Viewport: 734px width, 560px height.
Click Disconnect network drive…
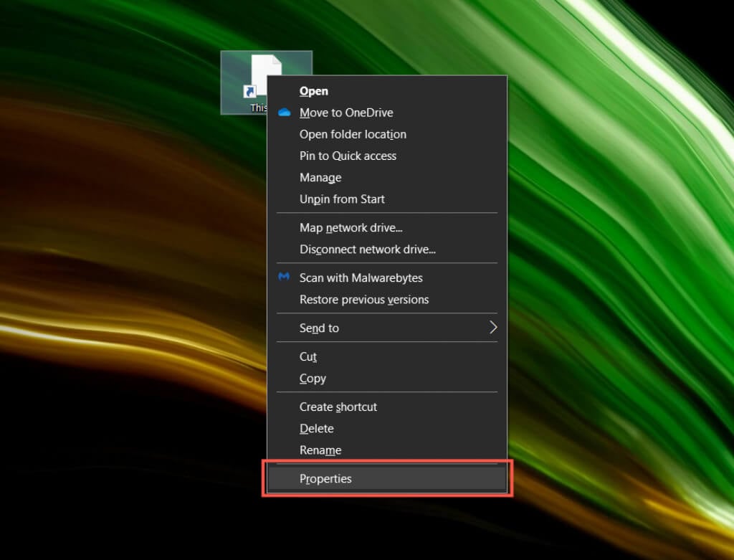click(x=367, y=249)
